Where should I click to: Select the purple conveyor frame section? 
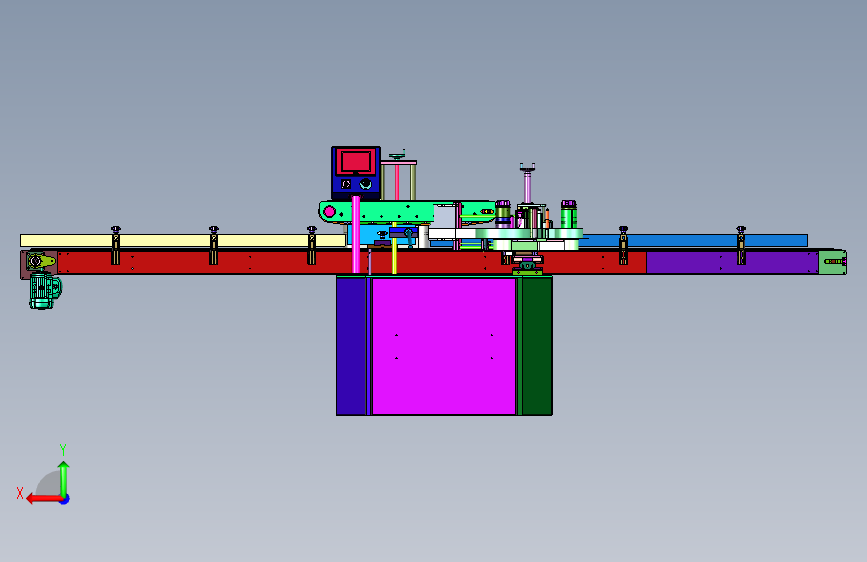point(732,262)
